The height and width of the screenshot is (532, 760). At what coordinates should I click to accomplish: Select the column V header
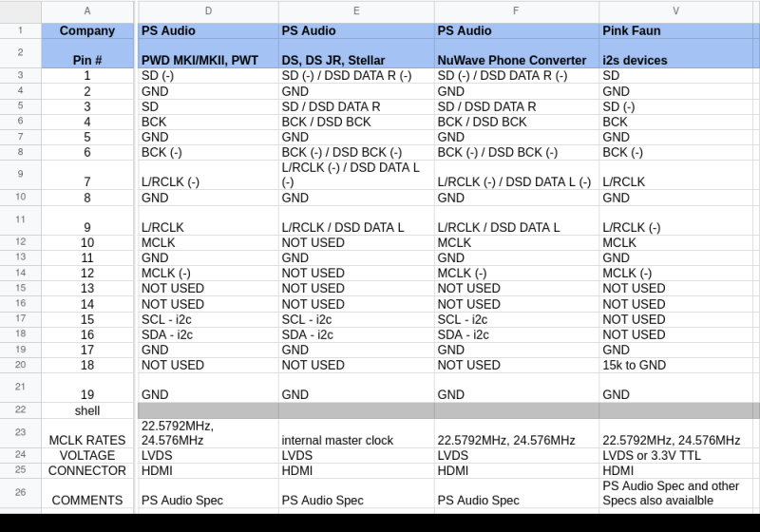pyautogui.click(x=676, y=11)
